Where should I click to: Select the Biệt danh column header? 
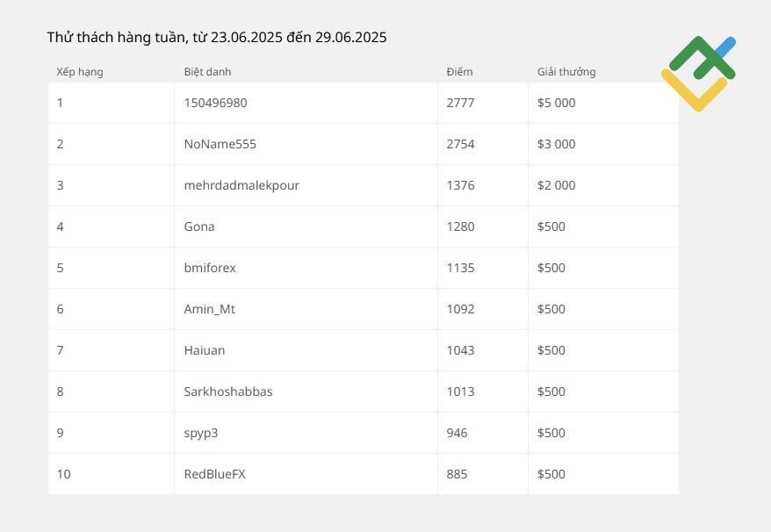tap(207, 72)
